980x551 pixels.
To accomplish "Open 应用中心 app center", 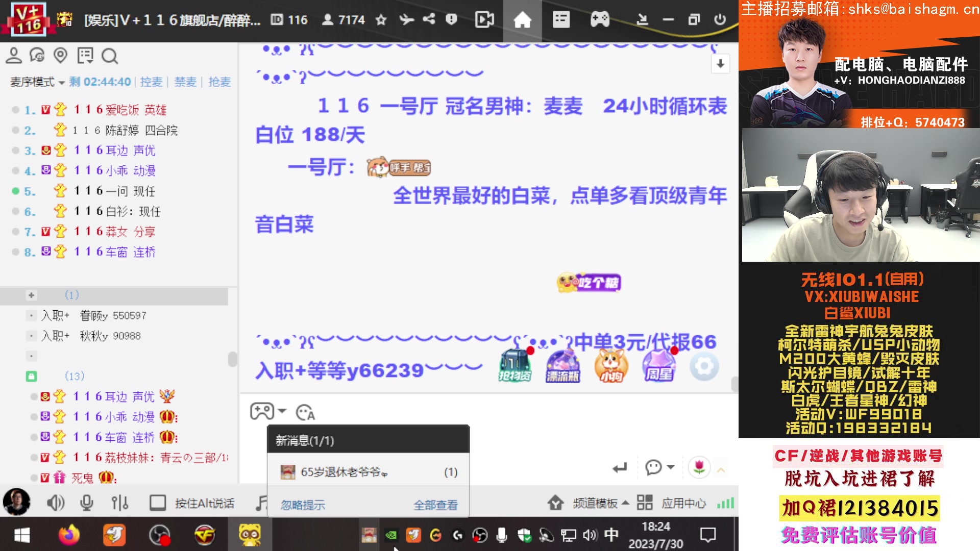I will pyautogui.click(x=671, y=504).
